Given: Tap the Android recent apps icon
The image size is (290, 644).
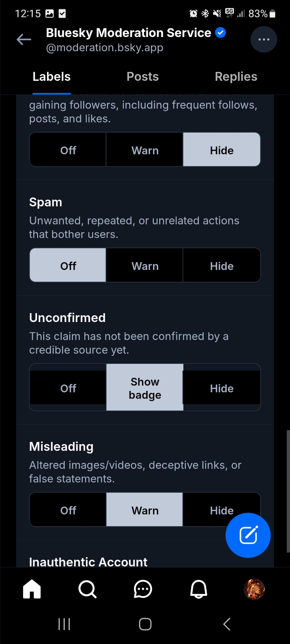Looking at the screenshot, I should click(64, 624).
